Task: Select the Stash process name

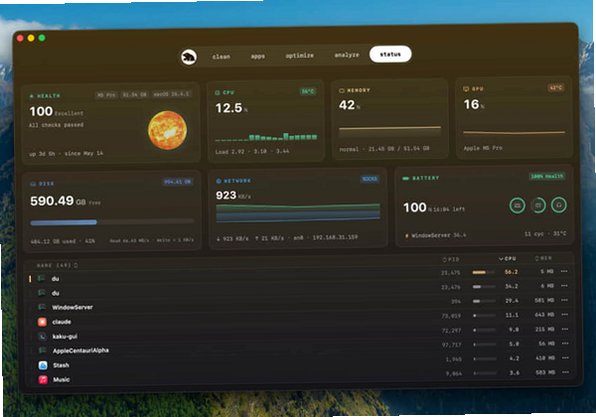Action: [x=61, y=365]
